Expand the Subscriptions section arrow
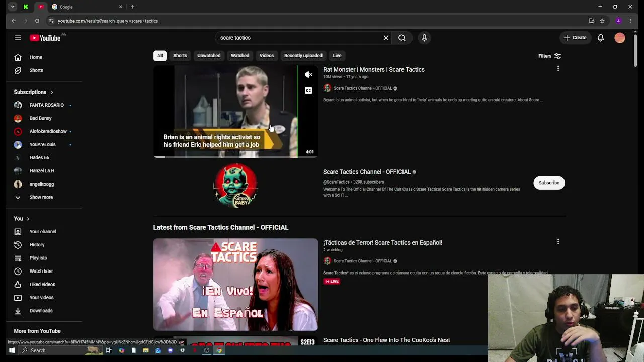This screenshot has height=362, width=644. 51,92
